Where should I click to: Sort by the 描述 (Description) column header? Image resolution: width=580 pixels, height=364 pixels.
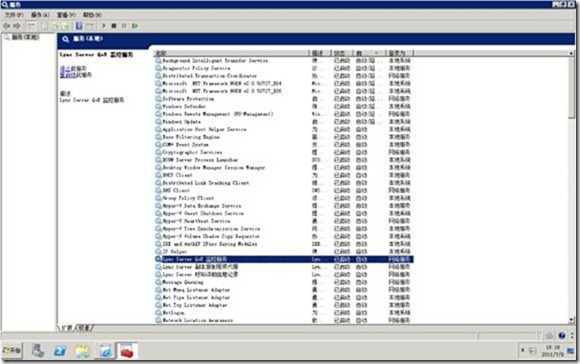tap(320, 53)
